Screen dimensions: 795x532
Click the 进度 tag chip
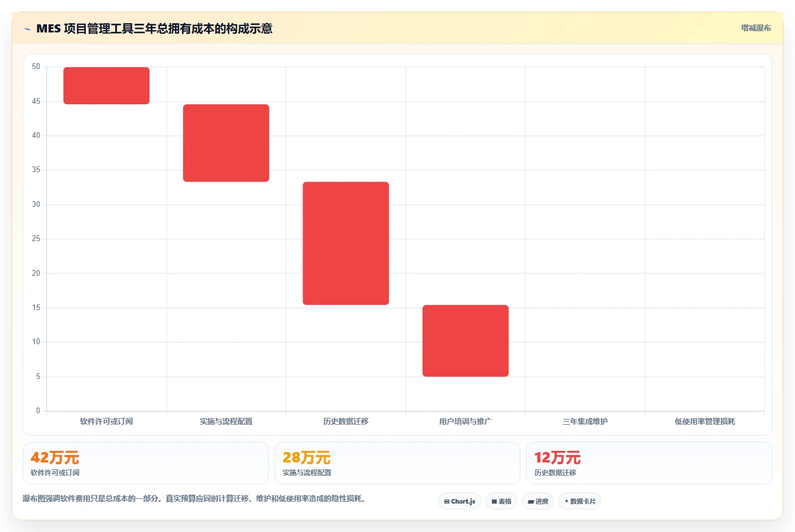tap(538, 501)
